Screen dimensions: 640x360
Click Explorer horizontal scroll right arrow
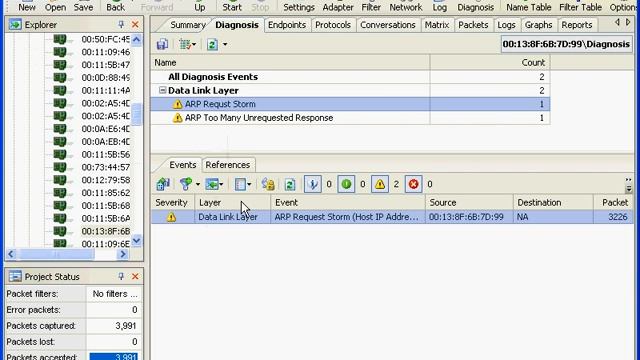[x=122, y=254]
